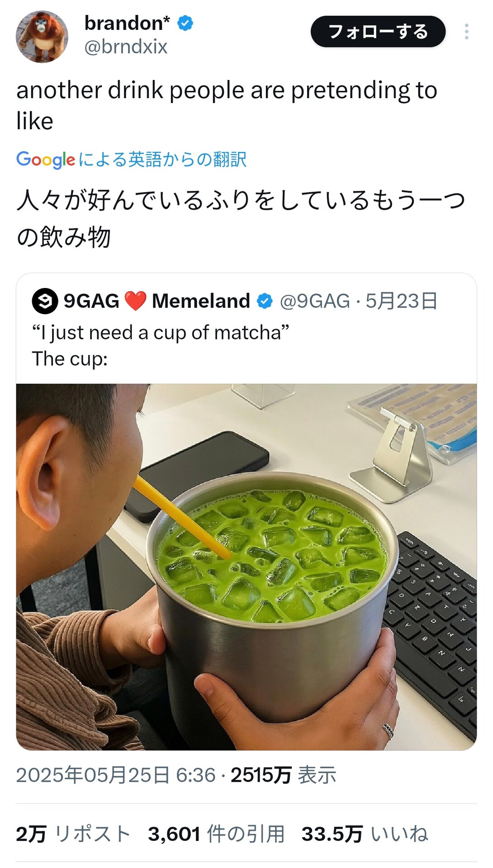Follow brandon with the フォローする button

click(x=378, y=32)
